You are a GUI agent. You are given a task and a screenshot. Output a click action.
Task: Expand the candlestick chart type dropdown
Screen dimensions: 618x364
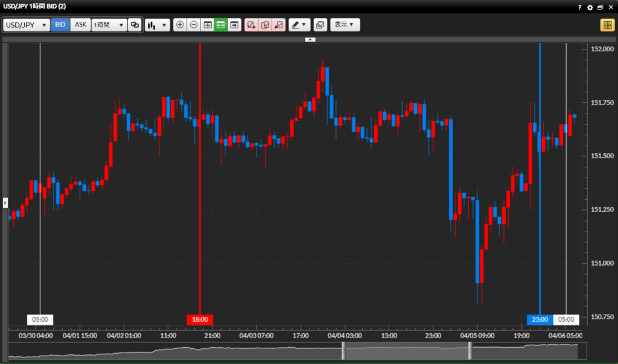[x=158, y=25]
